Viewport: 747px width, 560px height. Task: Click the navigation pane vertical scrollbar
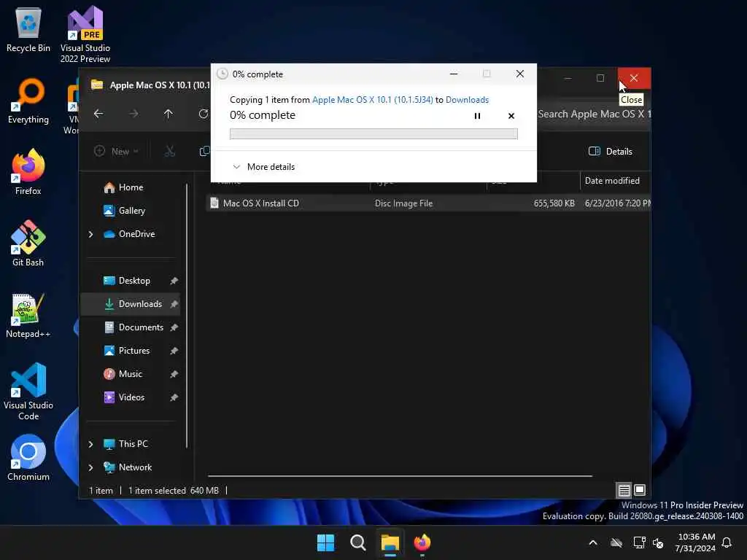pyautogui.click(x=187, y=316)
